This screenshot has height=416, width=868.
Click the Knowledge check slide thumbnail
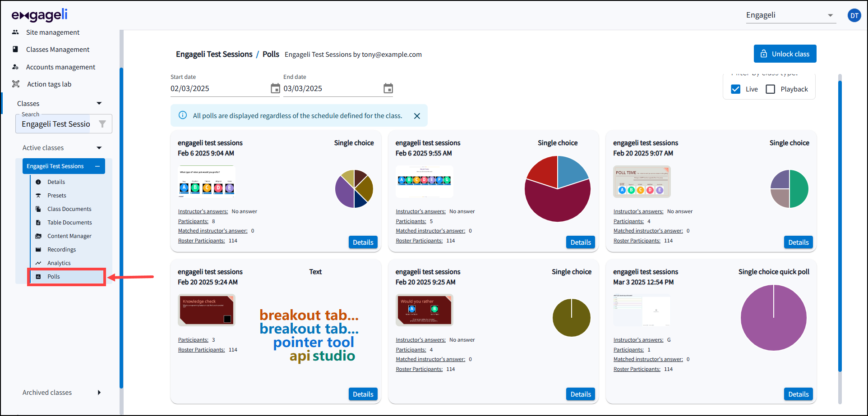tap(207, 310)
